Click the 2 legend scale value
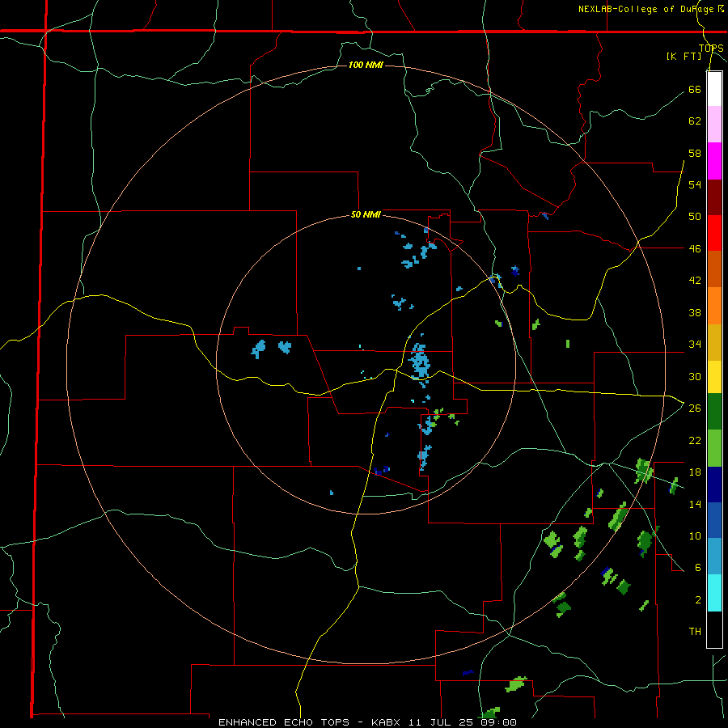Viewport: 728px width, 728px height. coord(697,599)
